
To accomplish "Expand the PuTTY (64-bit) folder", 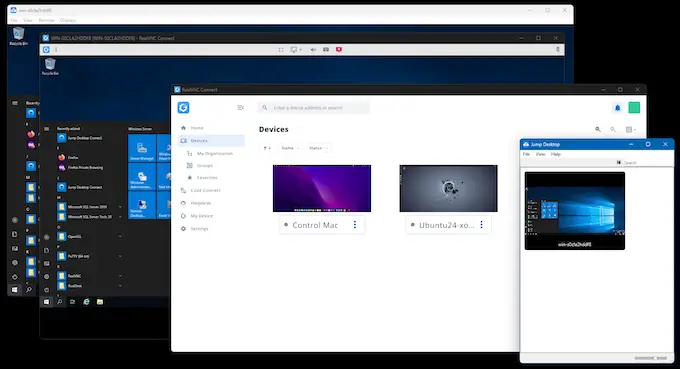I will tap(90, 256).
